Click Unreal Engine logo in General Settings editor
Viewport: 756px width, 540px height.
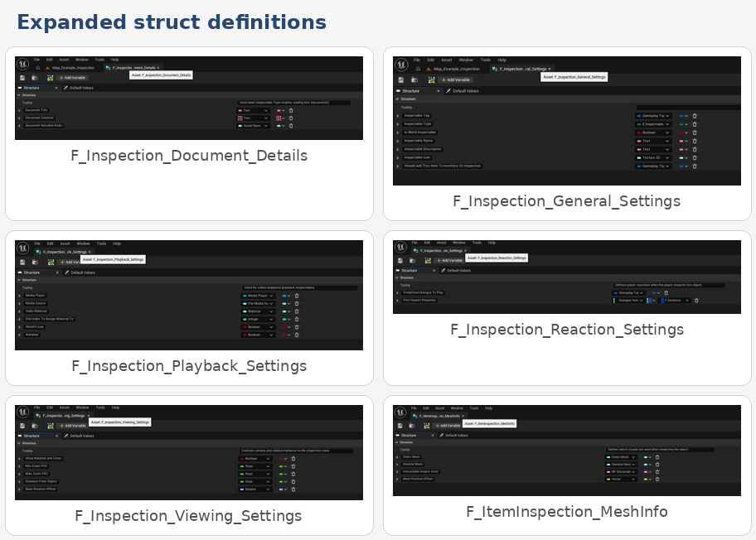(x=402, y=65)
